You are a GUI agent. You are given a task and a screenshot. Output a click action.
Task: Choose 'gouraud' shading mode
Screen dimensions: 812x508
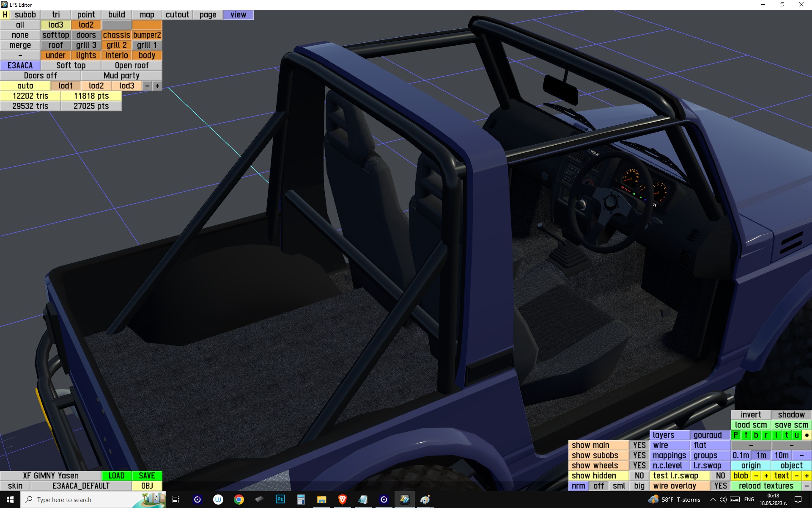(708, 435)
